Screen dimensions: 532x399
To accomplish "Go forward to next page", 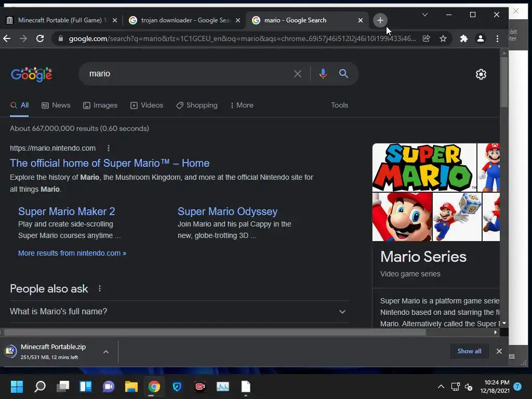I will 23,38.
